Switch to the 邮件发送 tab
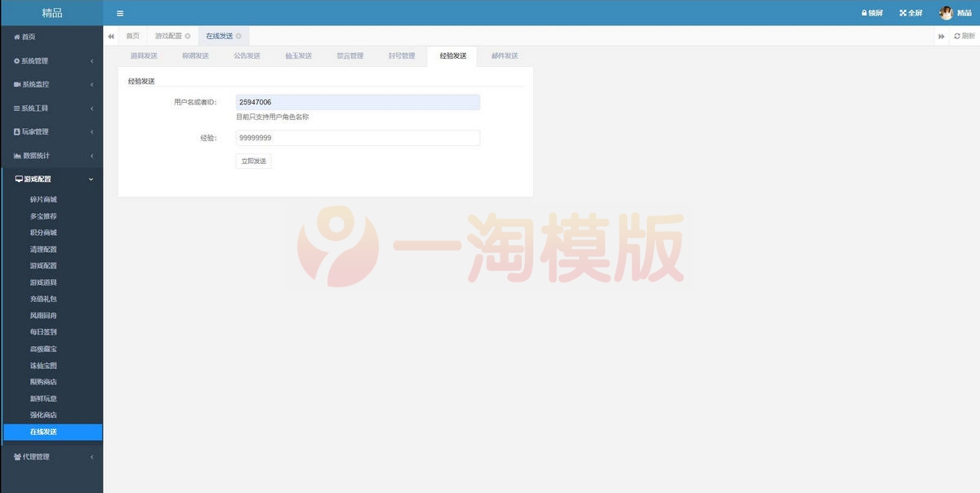The height and width of the screenshot is (493, 980). [x=505, y=56]
